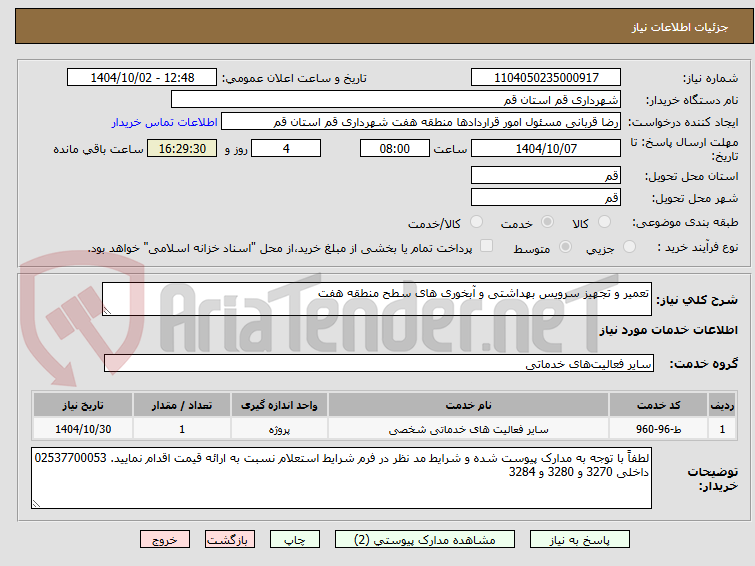
Task: Click the نوع فرآیند خرید label
Action: click(x=698, y=247)
